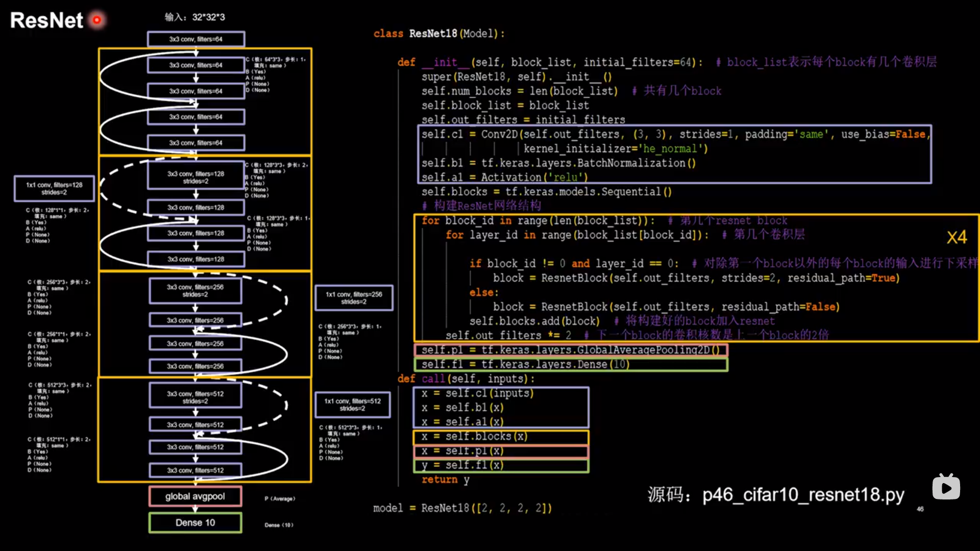This screenshot has height=551, width=980.
Task: Click the self.out_filters *= 2 line
Action: 636,335
